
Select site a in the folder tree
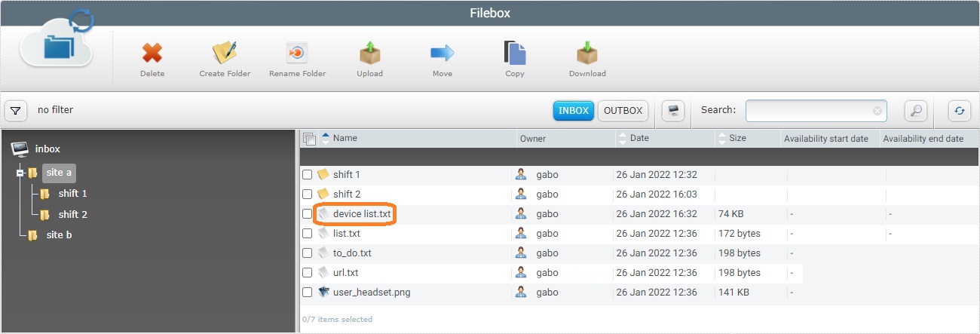[59, 173]
